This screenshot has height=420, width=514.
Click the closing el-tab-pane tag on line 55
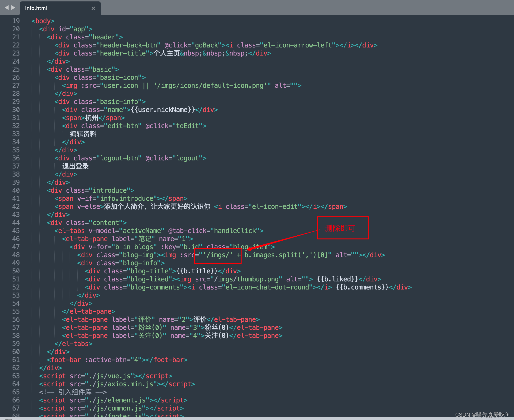click(x=89, y=311)
